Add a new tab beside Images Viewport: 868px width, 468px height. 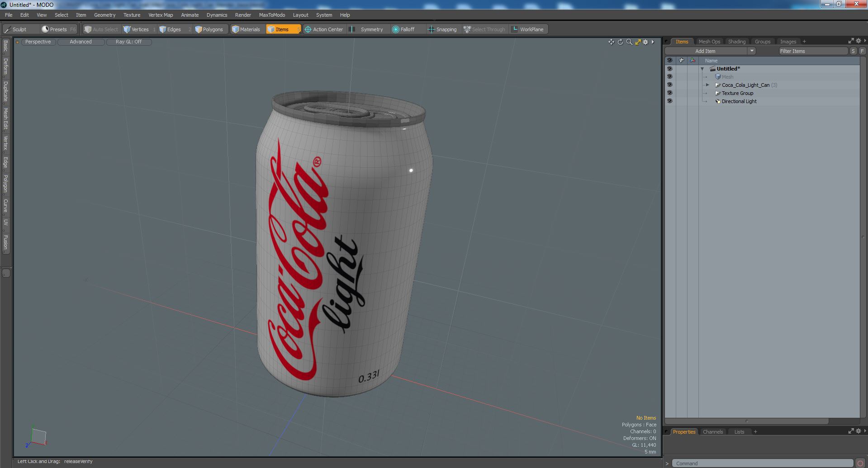(x=804, y=42)
